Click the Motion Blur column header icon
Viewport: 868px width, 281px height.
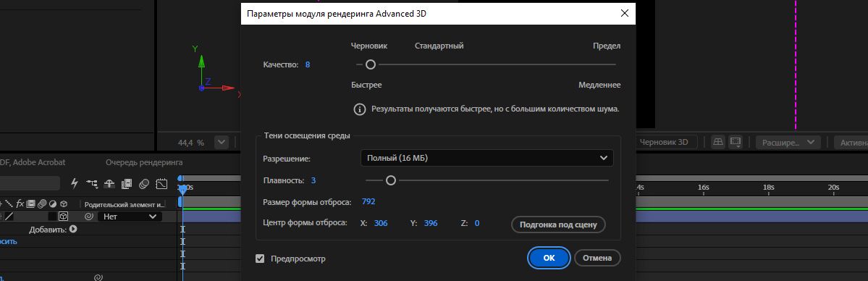(x=41, y=204)
